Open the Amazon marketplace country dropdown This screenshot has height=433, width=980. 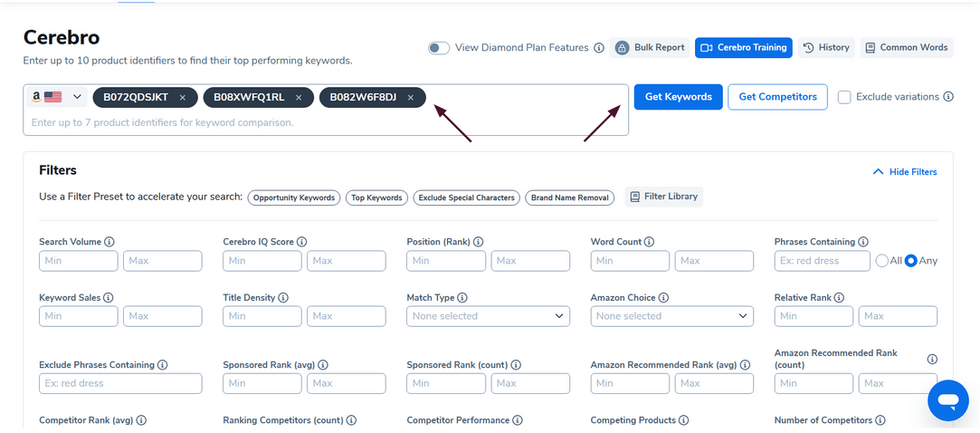click(x=55, y=97)
